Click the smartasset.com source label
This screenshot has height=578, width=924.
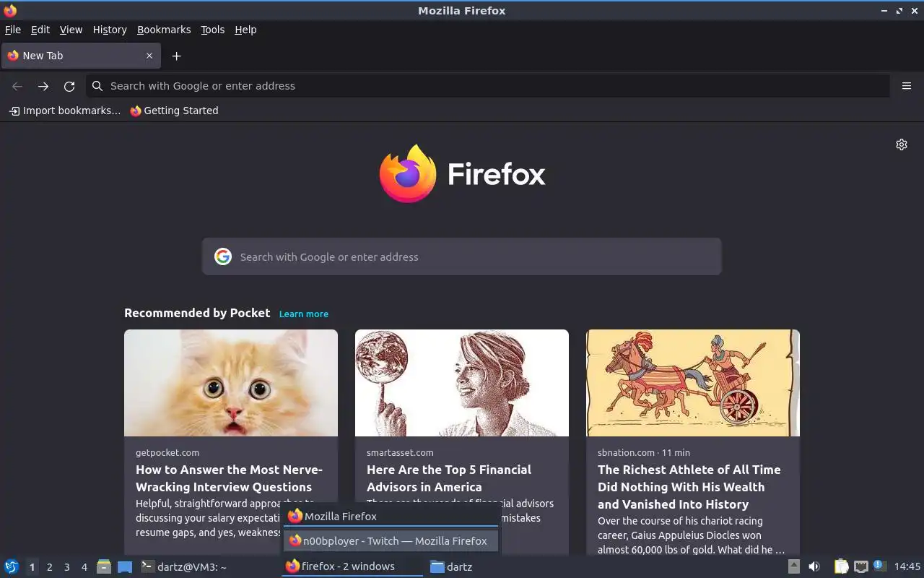click(400, 452)
